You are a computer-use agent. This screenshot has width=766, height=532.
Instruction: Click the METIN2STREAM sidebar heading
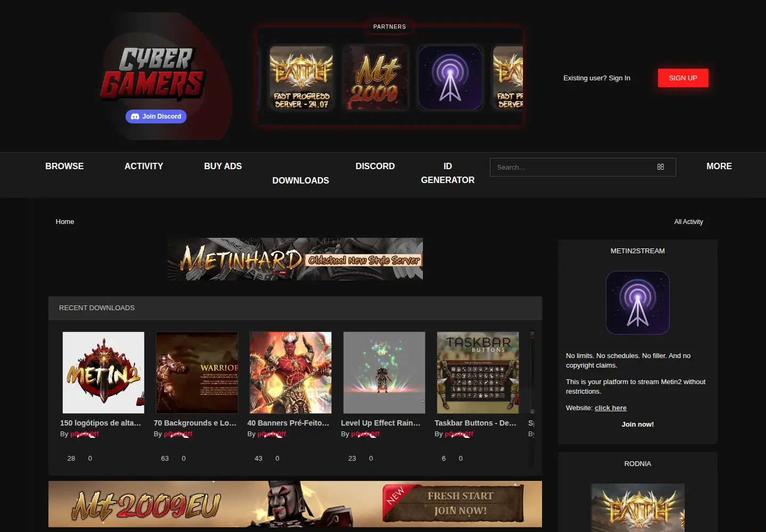pyautogui.click(x=638, y=251)
